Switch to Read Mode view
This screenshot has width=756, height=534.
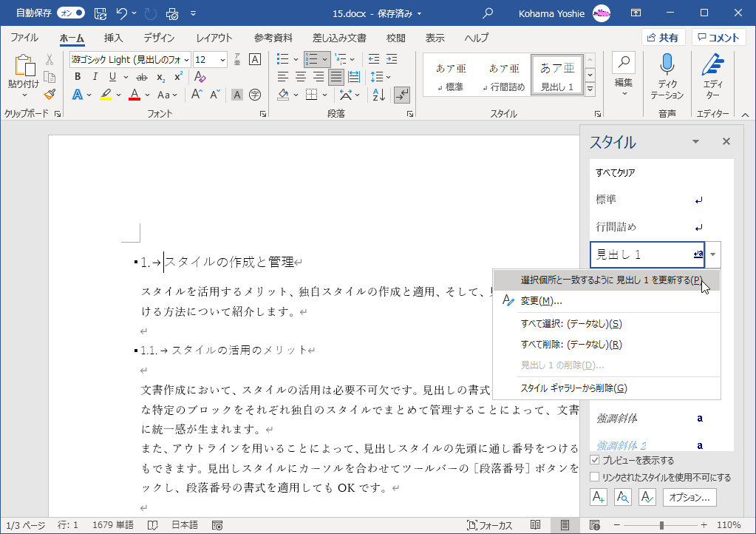535,525
